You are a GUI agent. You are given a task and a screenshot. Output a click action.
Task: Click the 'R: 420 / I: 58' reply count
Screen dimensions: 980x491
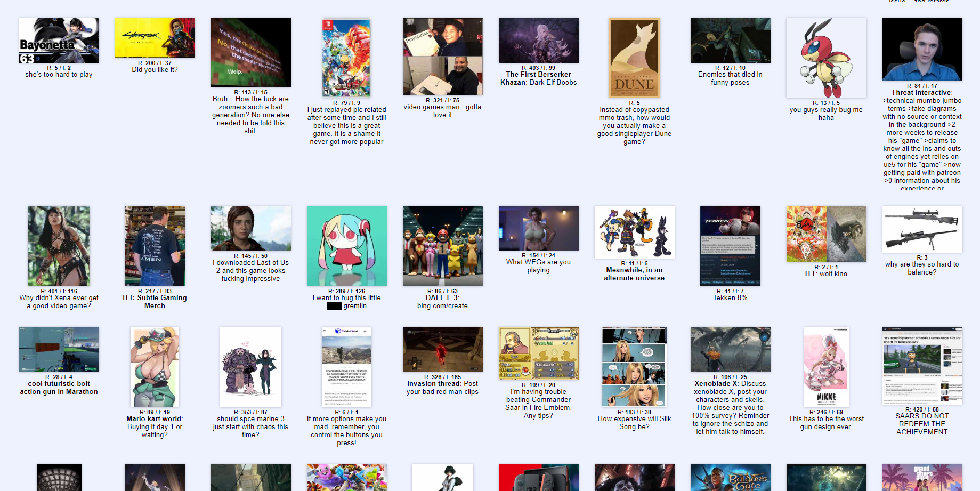click(x=922, y=409)
